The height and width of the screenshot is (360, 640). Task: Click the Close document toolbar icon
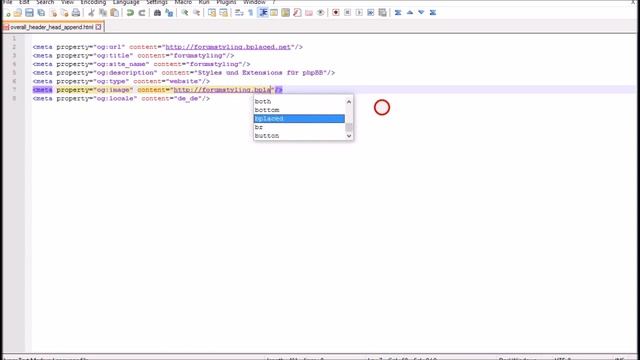coord(53,13)
